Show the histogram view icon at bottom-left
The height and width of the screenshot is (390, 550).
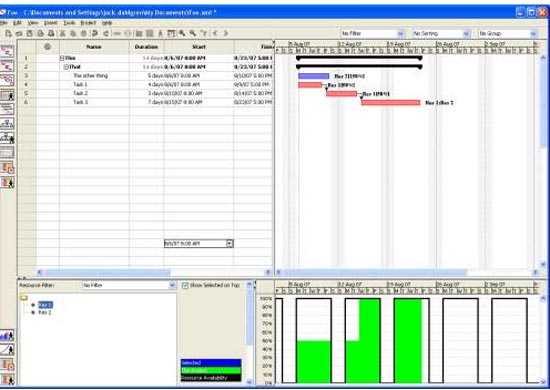[x=7, y=336]
